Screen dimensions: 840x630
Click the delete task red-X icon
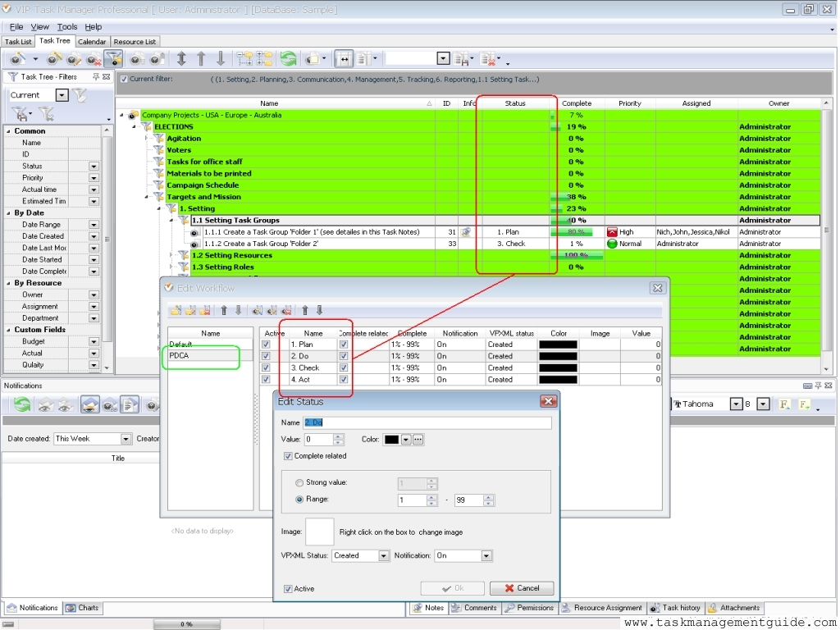94,59
